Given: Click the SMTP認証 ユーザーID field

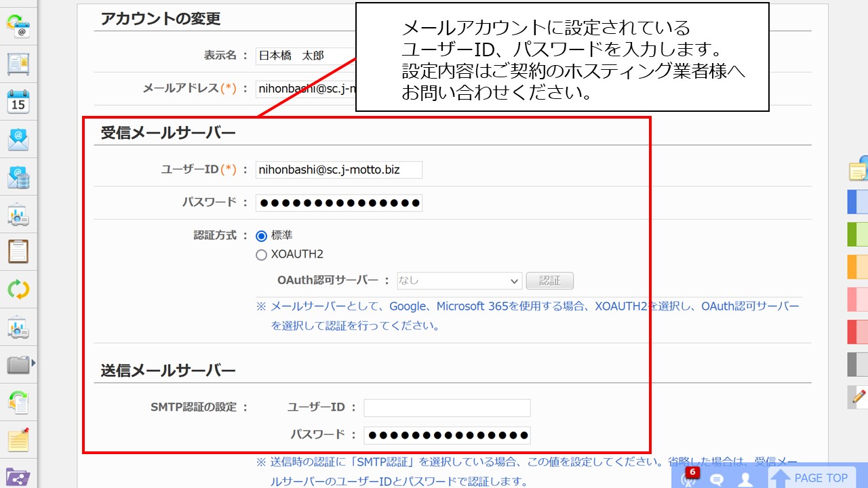Looking at the screenshot, I should point(447,407).
